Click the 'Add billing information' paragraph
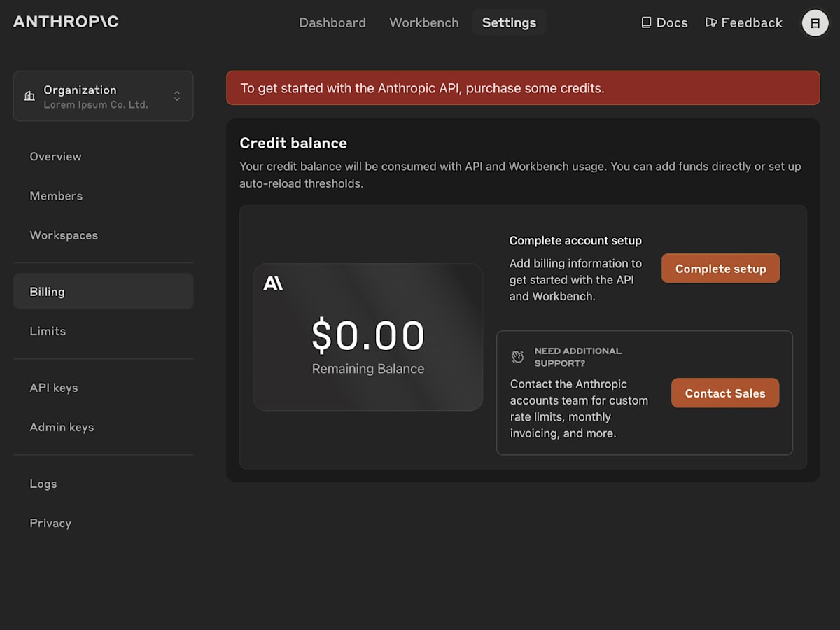Viewport: 840px width, 630px height. pyautogui.click(x=575, y=280)
